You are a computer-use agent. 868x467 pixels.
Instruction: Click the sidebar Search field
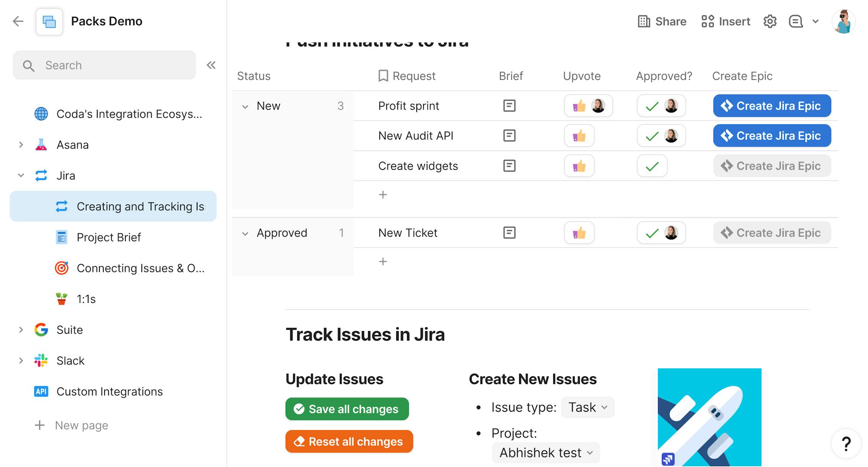(104, 65)
